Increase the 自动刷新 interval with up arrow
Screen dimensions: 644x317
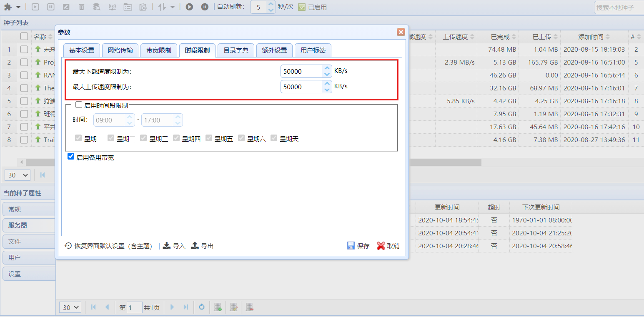pos(271,4)
